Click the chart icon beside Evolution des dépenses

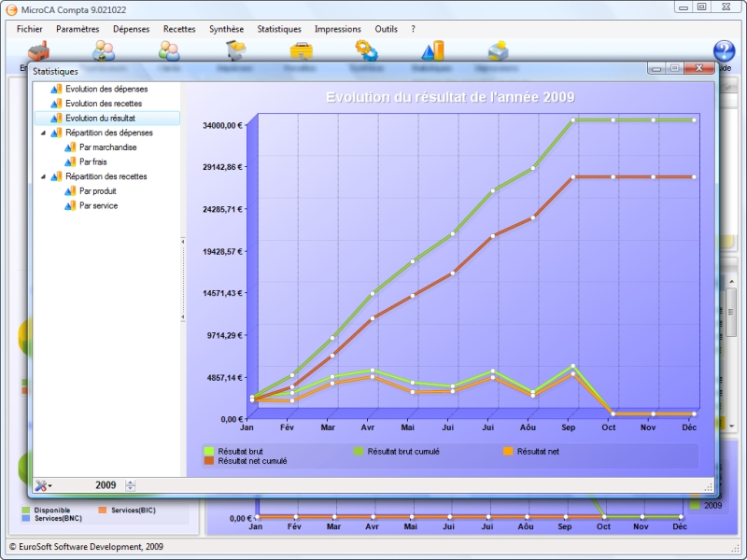coord(56,89)
